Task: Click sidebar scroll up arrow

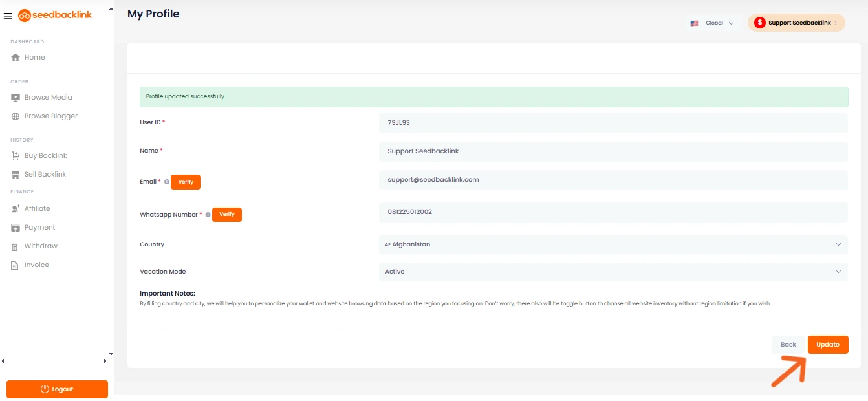Action: 111,10
